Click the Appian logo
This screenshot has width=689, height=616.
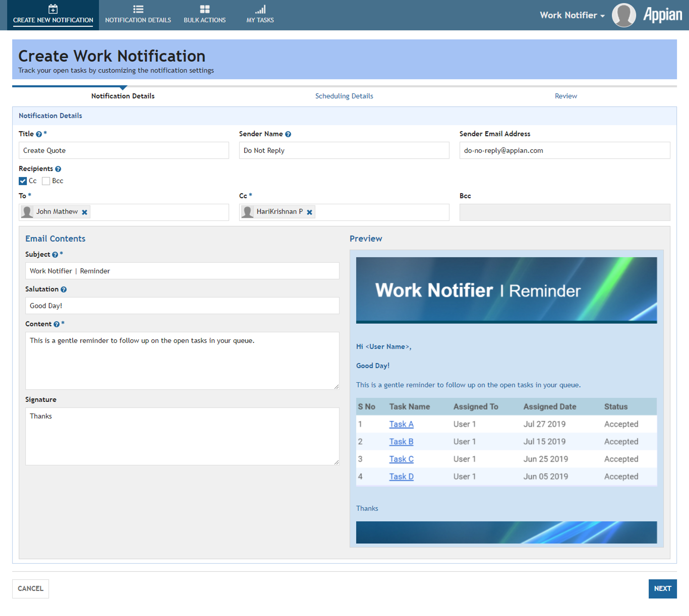(x=663, y=15)
